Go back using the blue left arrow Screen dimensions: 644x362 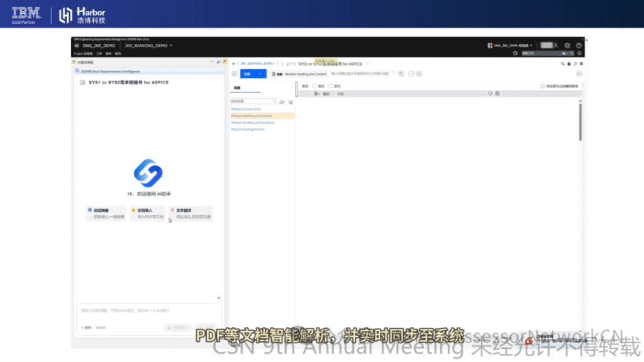234,63
